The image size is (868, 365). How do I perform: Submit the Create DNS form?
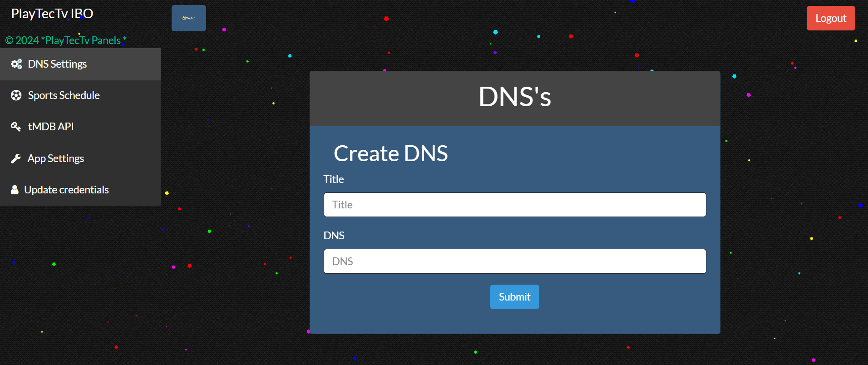pos(514,297)
